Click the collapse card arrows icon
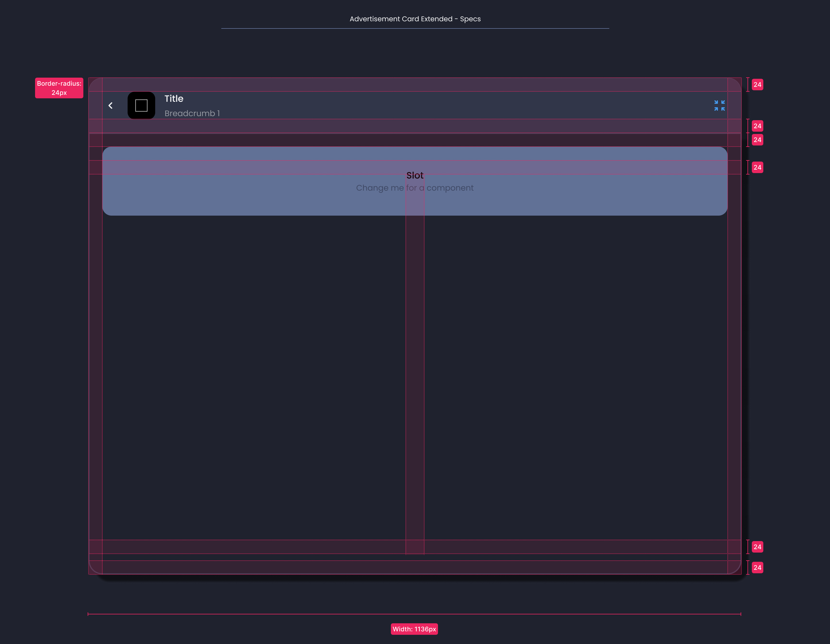The image size is (830, 644). click(719, 106)
